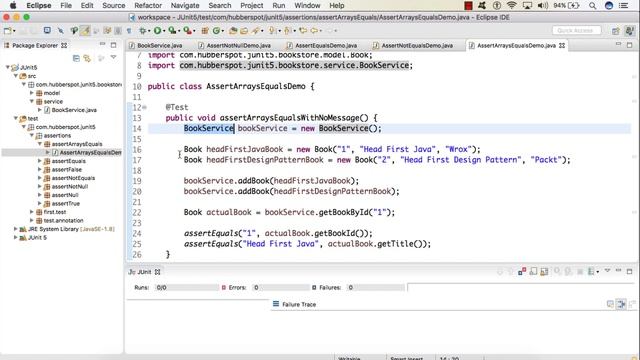The width and height of the screenshot is (640, 360).
Task: Toggle Show Failures Only in JUnit view
Action: click(x=522, y=271)
